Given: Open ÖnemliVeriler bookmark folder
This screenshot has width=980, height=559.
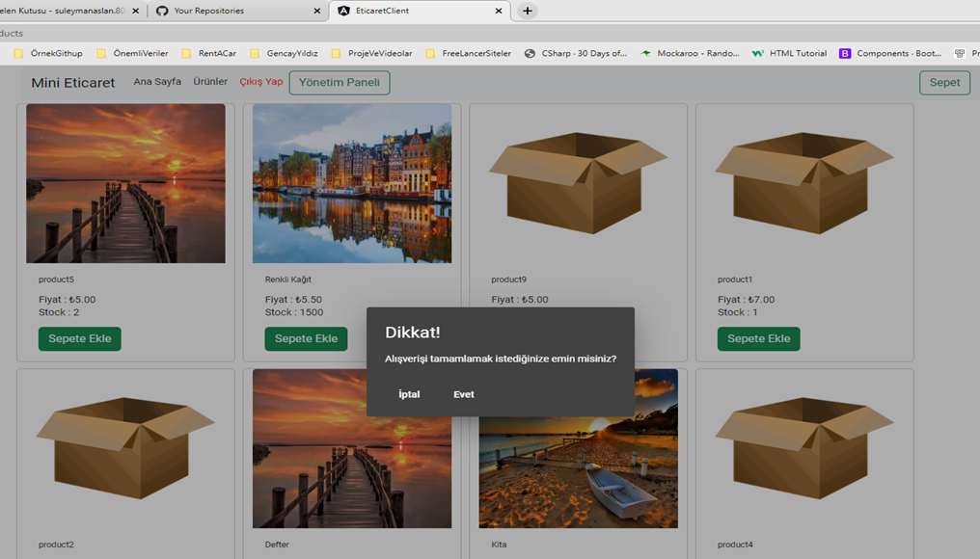Looking at the screenshot, I should 132,54.
